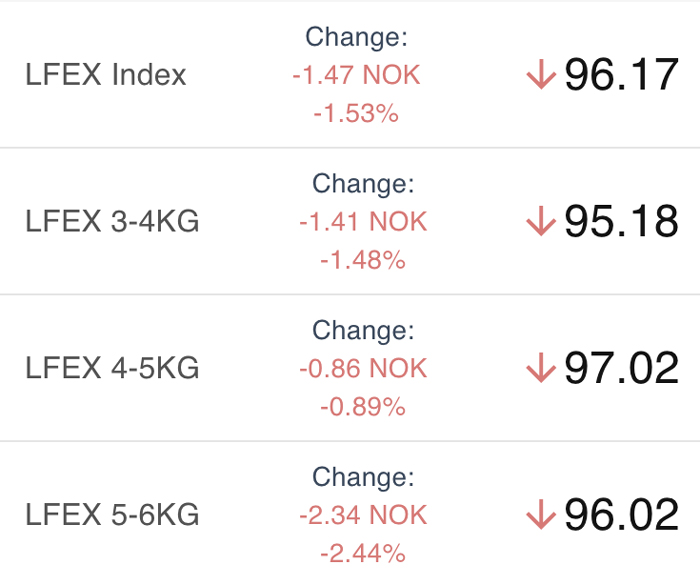Click the 97.02 price value
Viewport: 700px width, 585px height.
coord(621,368)
